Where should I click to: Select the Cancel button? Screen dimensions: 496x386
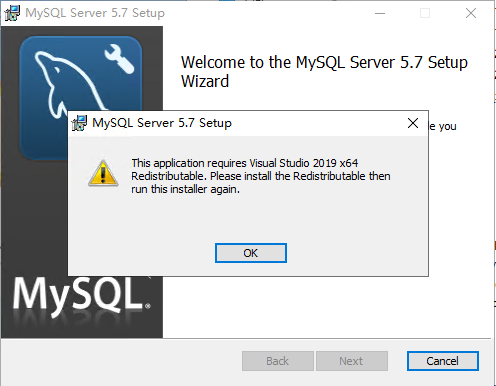coord(443,361)
